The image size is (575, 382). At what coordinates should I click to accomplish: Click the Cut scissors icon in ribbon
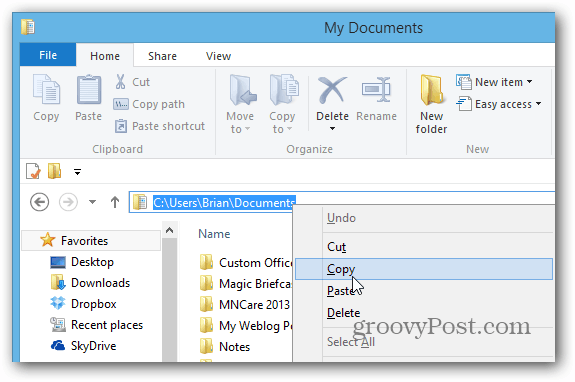point(120,82)
